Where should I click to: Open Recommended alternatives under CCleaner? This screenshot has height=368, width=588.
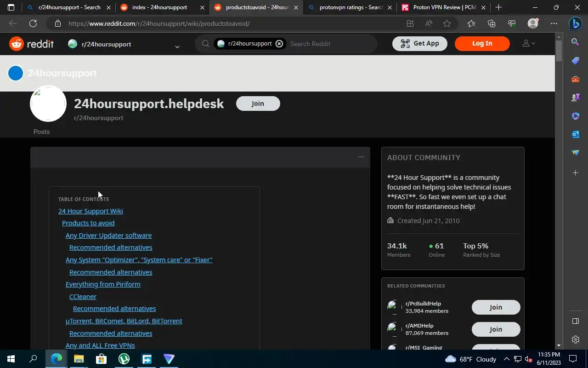pos(114,308)
